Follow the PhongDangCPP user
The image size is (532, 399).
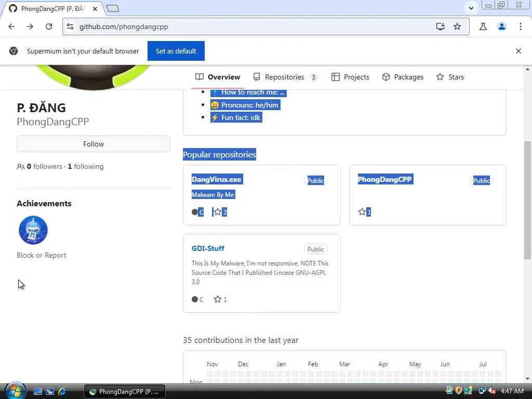click(94, 144)
